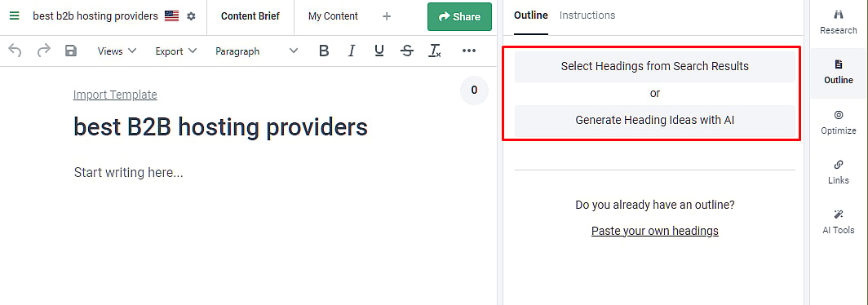Open the Paragraph style dropdown

256,51
